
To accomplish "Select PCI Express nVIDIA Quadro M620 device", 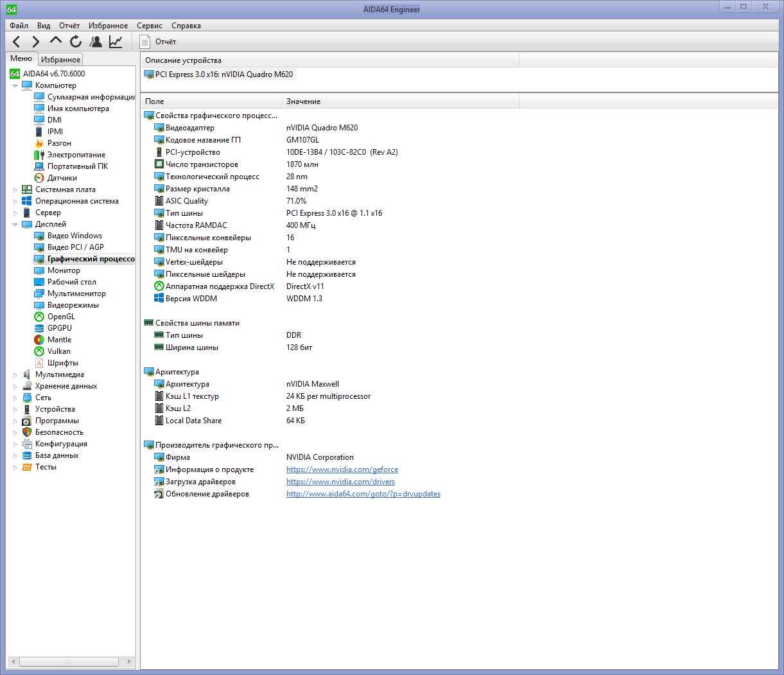I will [x=219, y=75].
